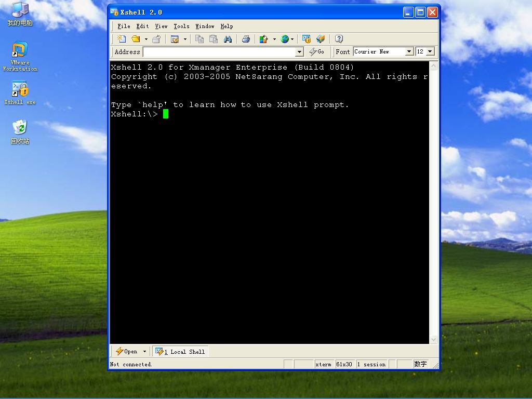The image size is (532, 399).
Task: Click the 数字 status bar indicator
Action: [420, 364]
